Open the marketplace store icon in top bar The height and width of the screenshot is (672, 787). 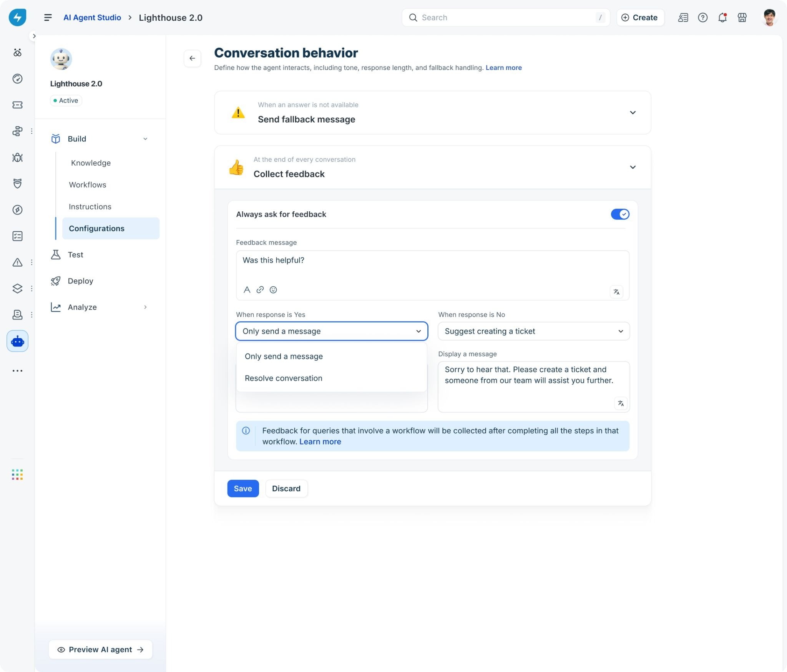tap(742, 18)
